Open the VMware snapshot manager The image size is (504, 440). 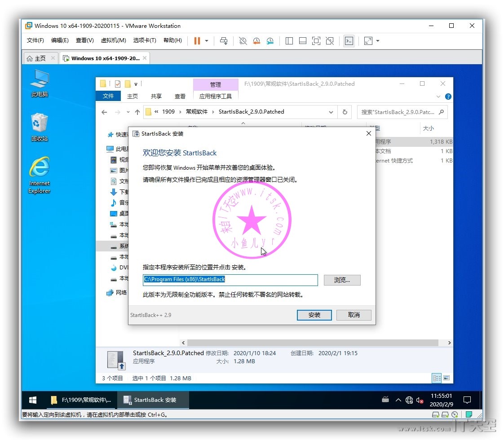pos(270,41)
